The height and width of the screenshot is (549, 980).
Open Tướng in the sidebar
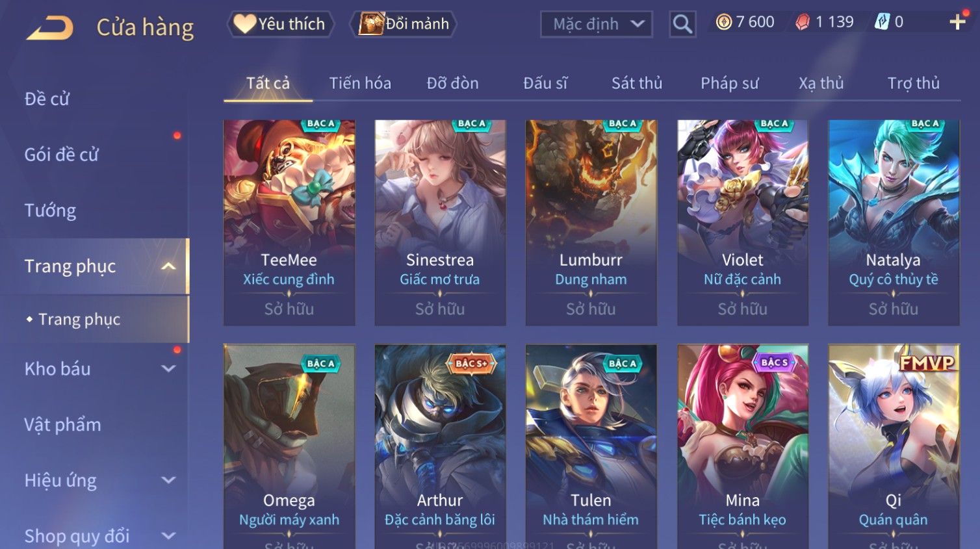pyautogui.click(x=50, y=211)
